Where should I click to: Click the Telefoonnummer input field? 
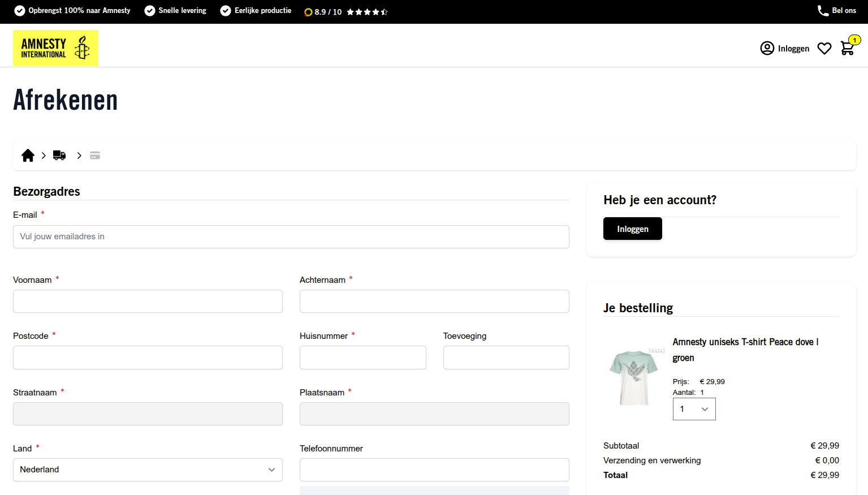[x=434, y=470]
